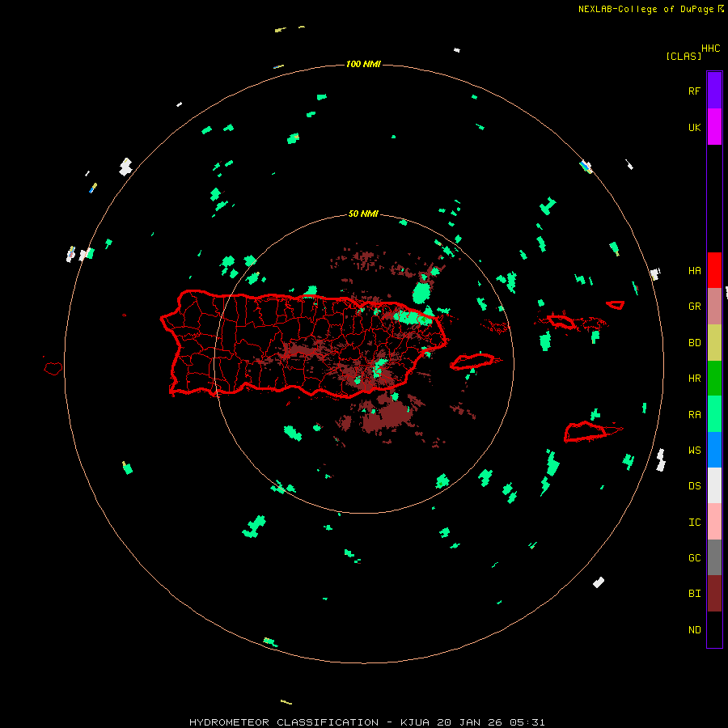Click the HHC product code label
The image size is (728, 728).
710,49
